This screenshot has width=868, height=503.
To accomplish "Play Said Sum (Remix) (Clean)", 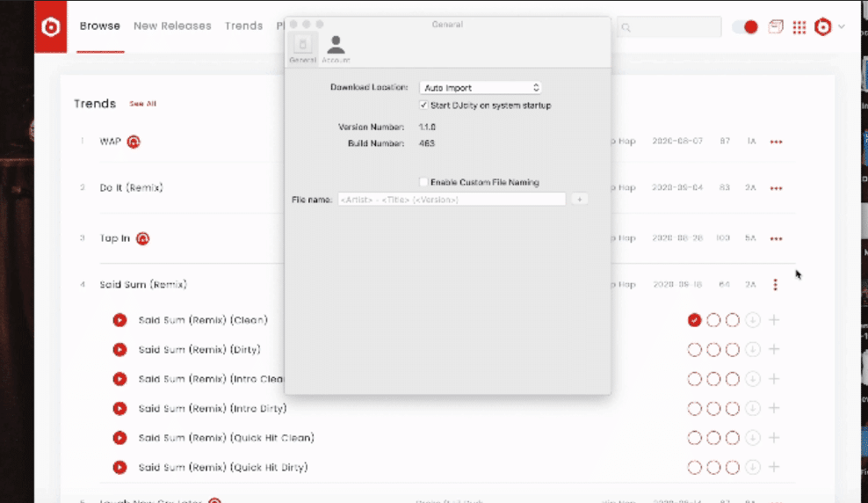I will pyautogui.click(x=119, y=320).
